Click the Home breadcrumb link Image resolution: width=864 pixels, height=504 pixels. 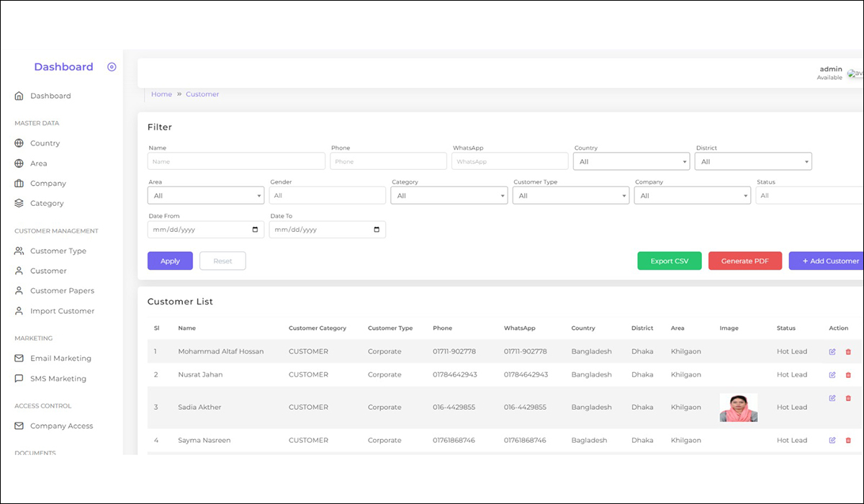tap(161, 94)
